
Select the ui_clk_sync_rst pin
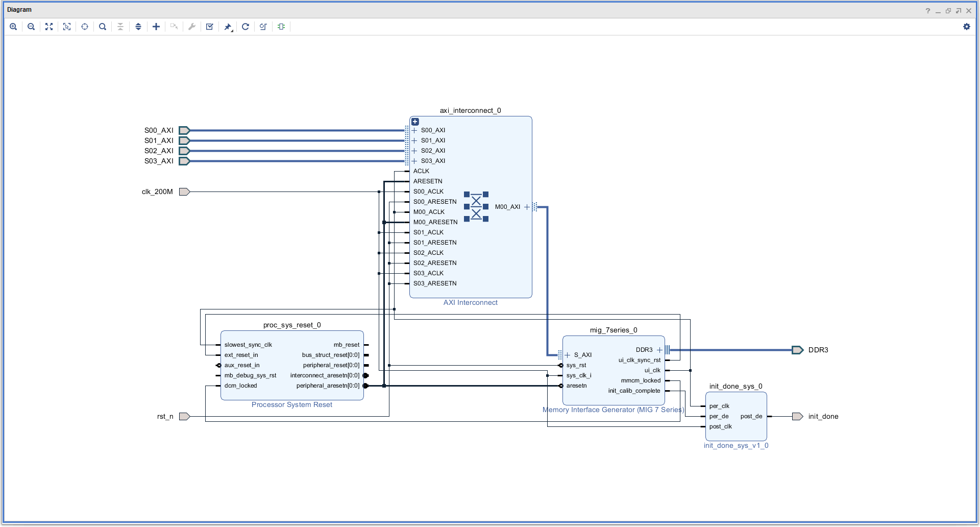(x=640, y=360)
